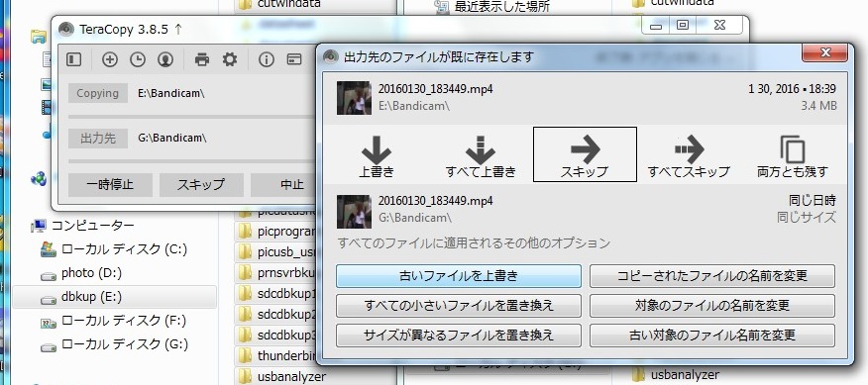
Task: Click the 3.4 MB size text
Action: coord(818,106)
